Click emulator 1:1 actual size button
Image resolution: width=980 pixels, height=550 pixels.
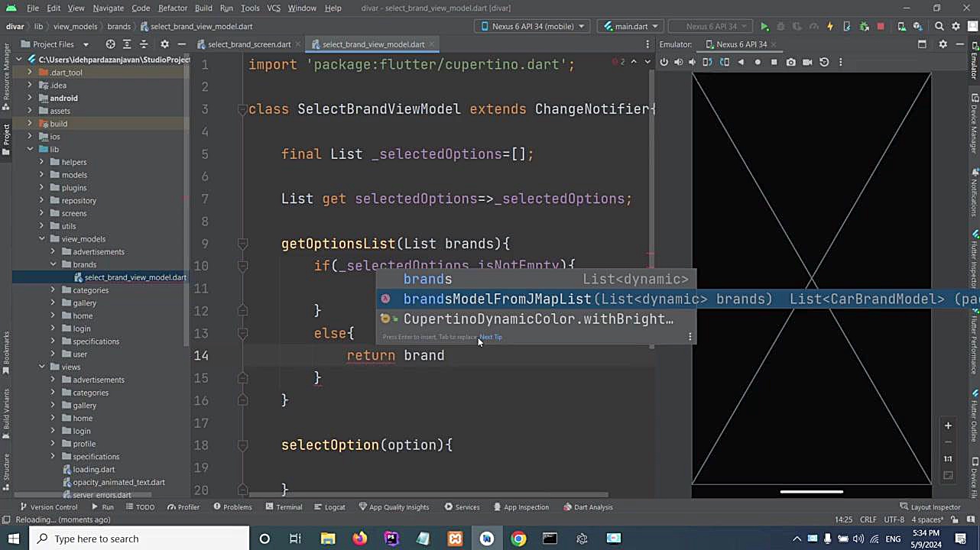948,458
